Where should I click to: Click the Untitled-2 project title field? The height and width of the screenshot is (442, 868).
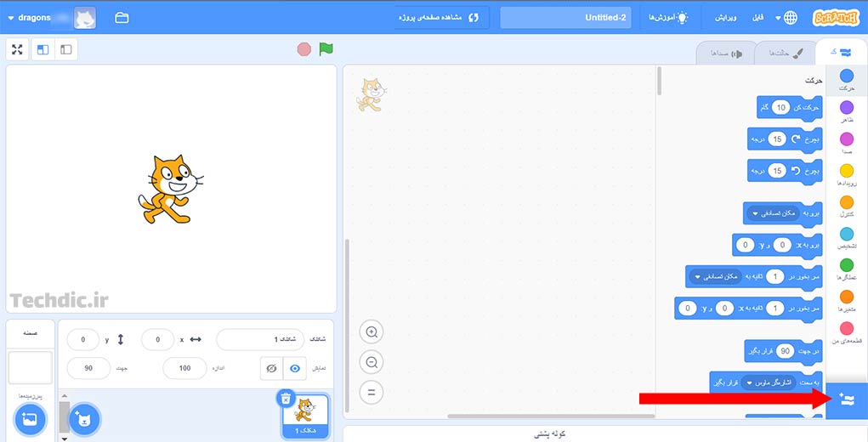[x=566, y=18]
